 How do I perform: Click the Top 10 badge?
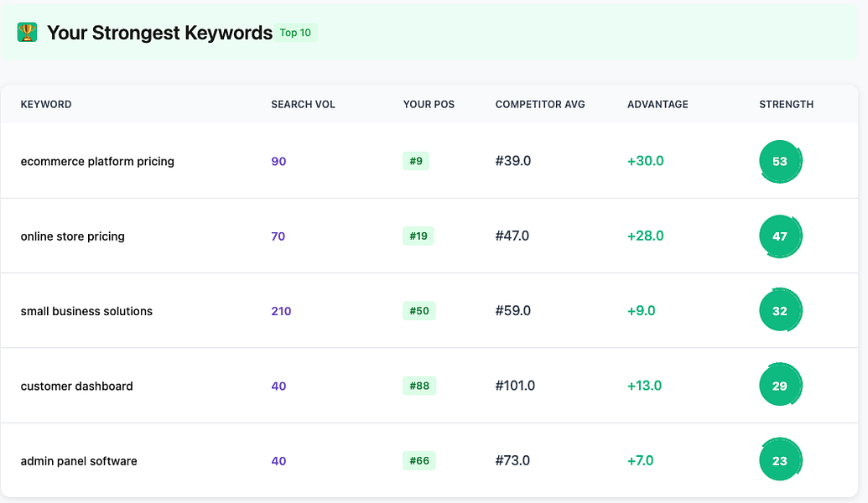[295, 33]
